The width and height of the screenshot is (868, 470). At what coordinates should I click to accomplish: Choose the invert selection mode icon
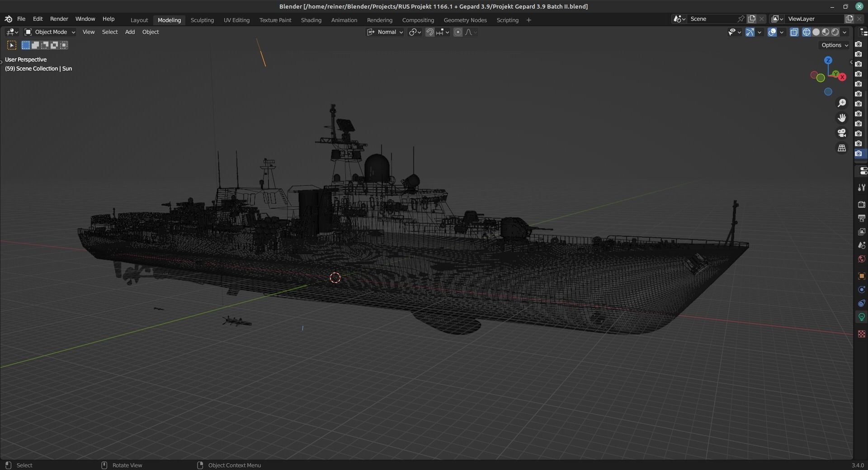(x=54, y=45)
